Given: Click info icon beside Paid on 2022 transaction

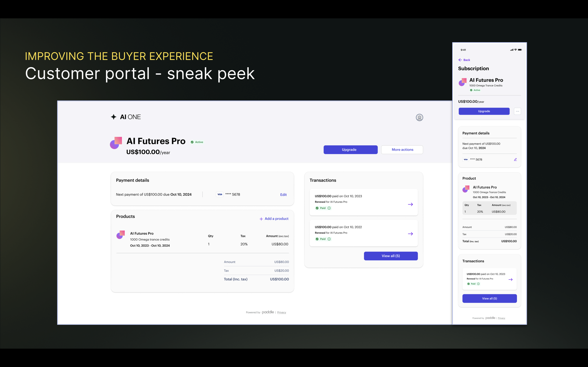Looking at the screenshot, I should [329, 239].
